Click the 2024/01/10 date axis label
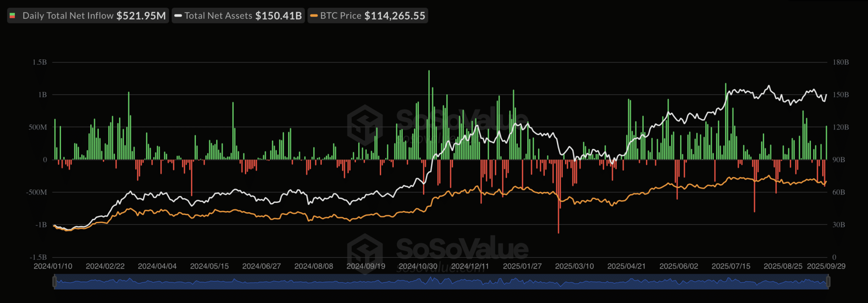This screenshot has height=303, width=868. click(53, 266)
